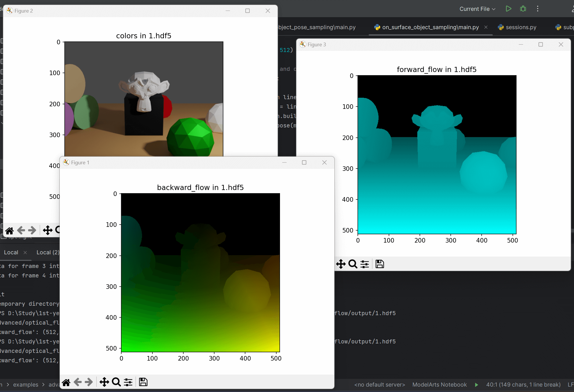Save the figure from Figure 3 toolbar
The width and height of the screenshot is (574, 392).
pyautogui.click(x=380, y=264)
